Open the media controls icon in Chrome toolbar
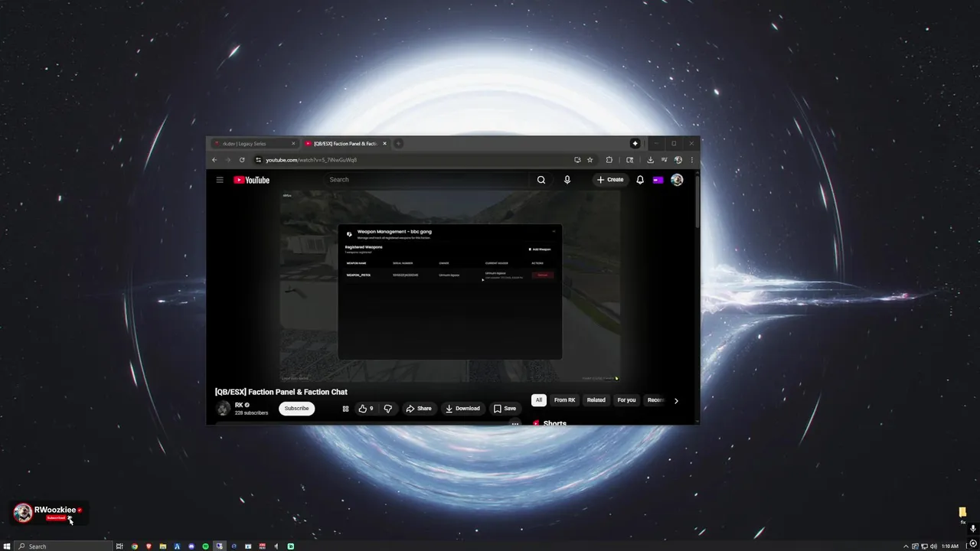 (664, 160)
